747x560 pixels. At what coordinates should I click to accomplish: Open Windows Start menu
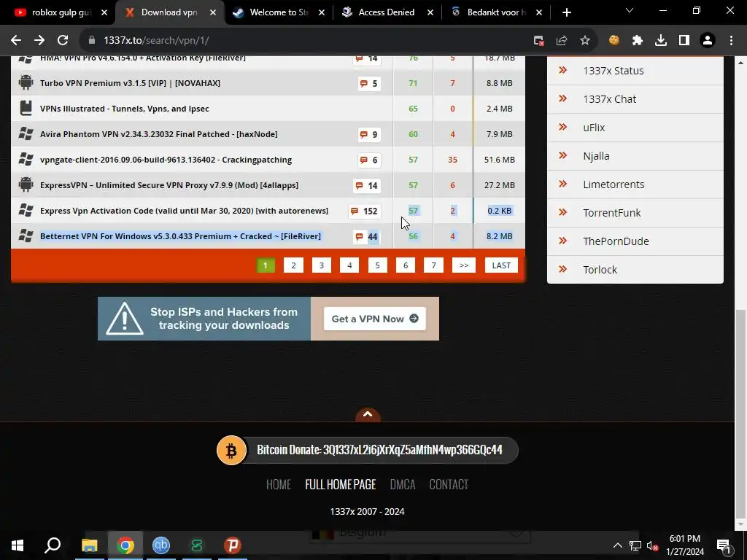(18, 545)
